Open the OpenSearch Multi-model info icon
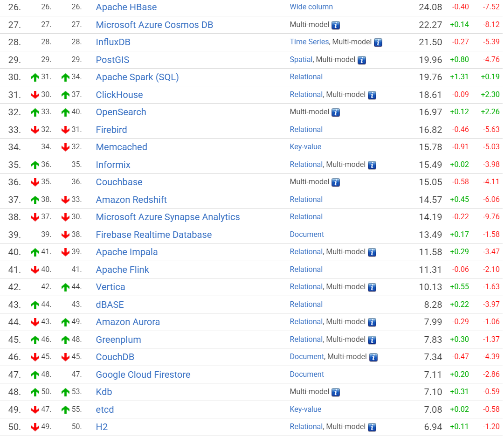The width and height of the screenshot is (504, 437). tap(336, 112)
